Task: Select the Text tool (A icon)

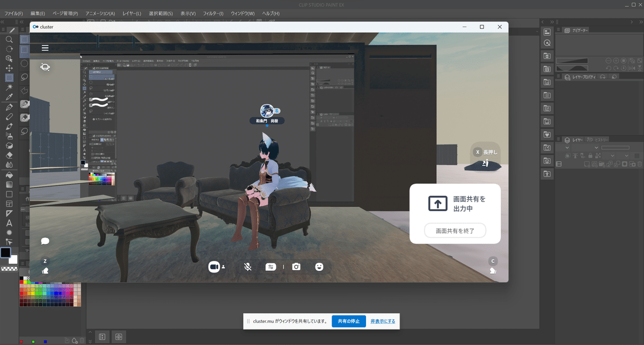Action: coord(9,223)
